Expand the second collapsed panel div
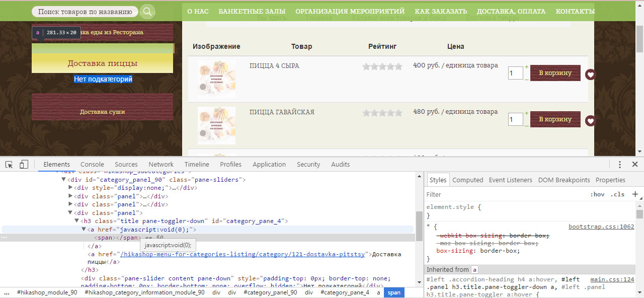Viewport: 644px width, 298px height. click(x=70, y=204)
